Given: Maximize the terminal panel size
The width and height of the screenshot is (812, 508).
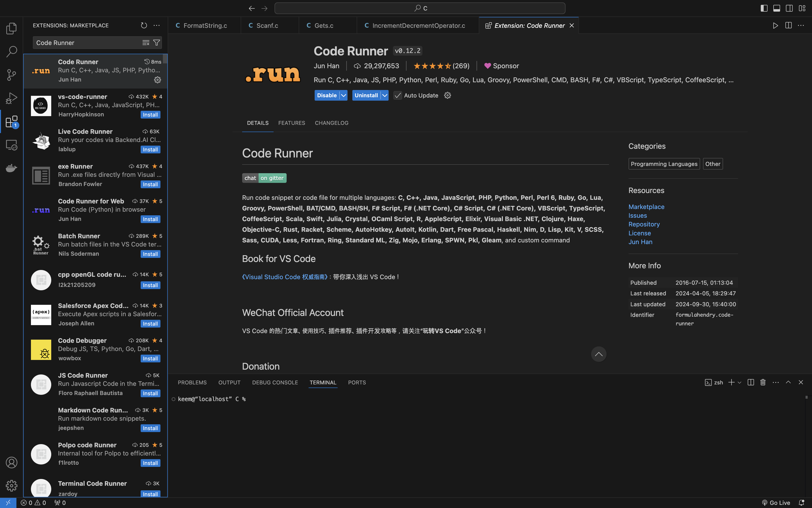Looking at the screenshot, I should (789, 382).
